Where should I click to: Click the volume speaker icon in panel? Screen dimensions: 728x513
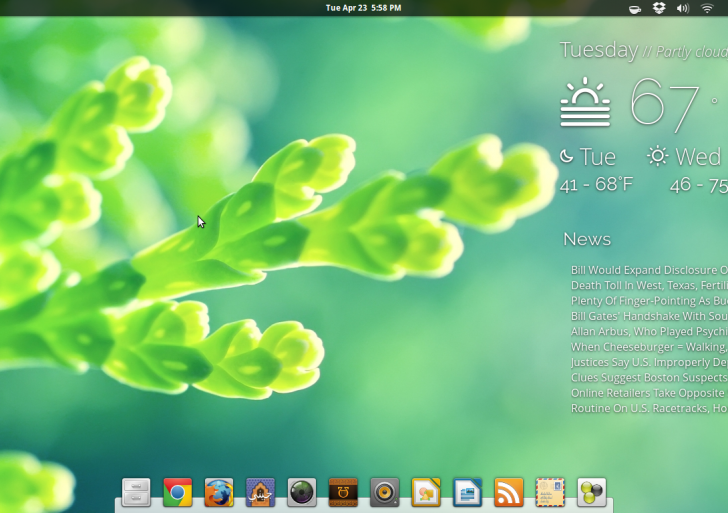pyautogui.click(x=683, y=8)
